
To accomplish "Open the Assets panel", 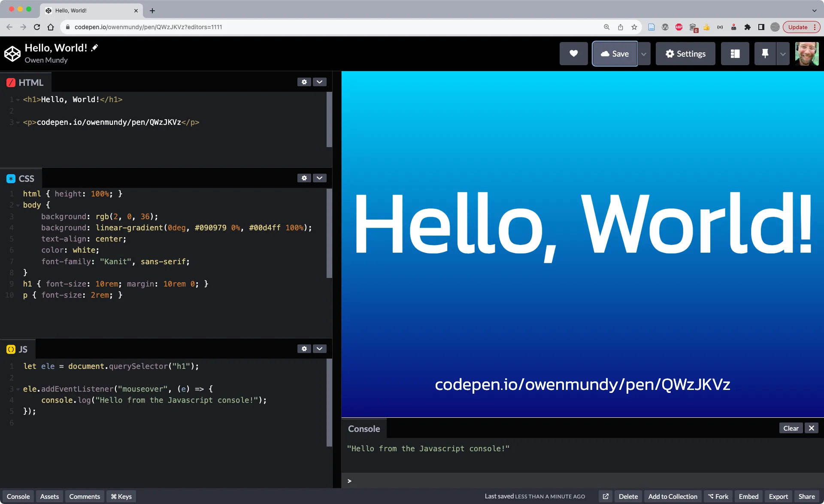I will pyautogui.click(x=49, y=496).
